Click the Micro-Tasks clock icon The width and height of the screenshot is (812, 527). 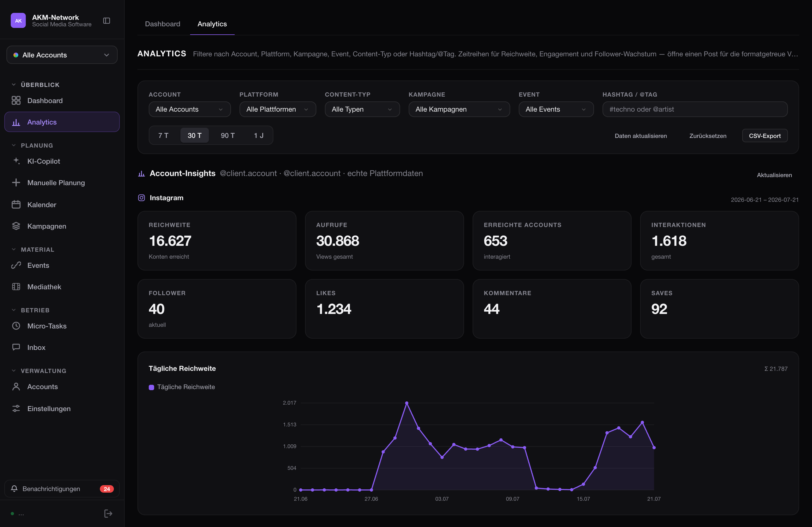16,326
